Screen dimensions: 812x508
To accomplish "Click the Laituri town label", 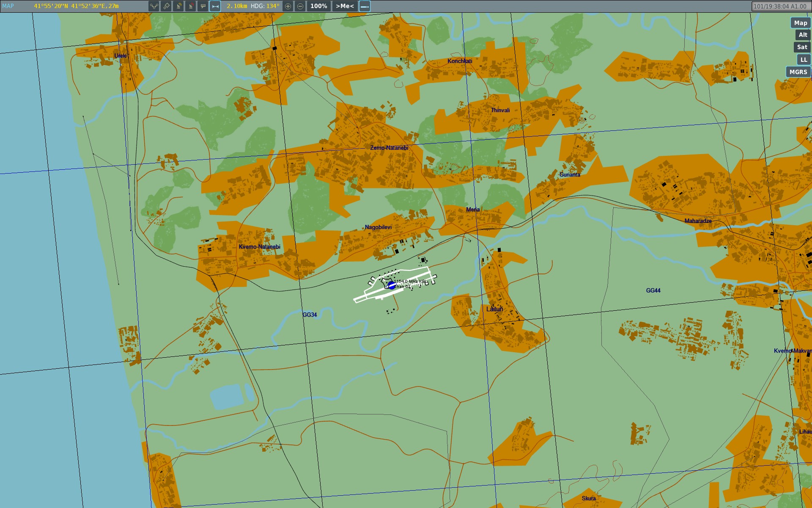I will (x=494, y=309).
